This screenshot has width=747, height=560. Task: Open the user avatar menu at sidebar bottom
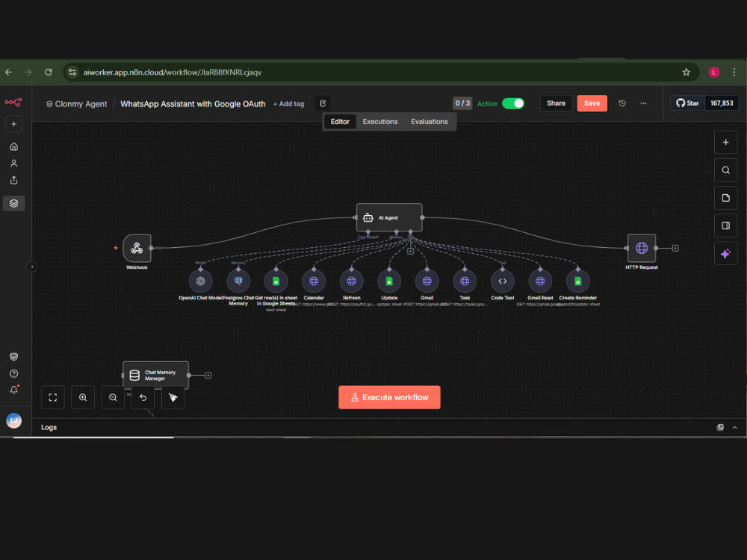pos(13,420)
